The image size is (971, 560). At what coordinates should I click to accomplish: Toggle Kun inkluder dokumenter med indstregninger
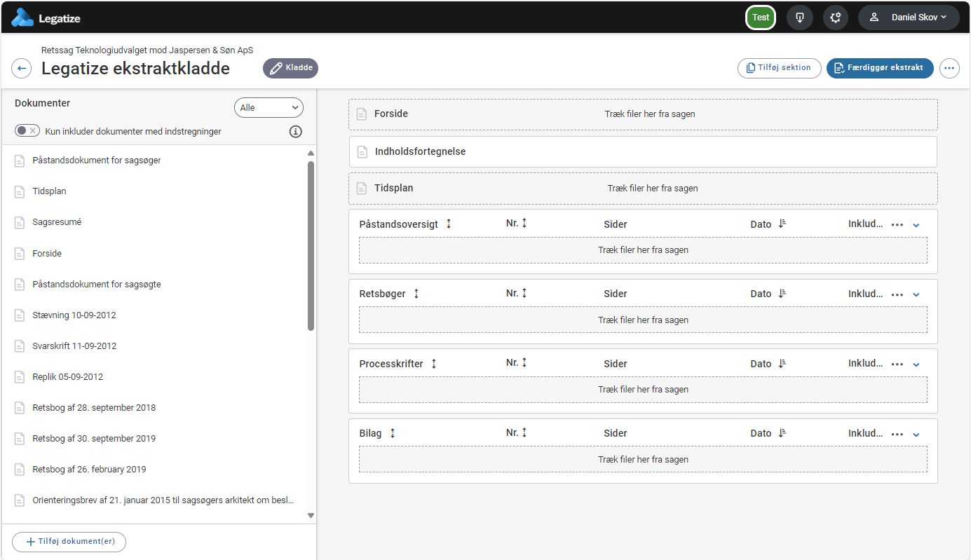coord(27,131)
